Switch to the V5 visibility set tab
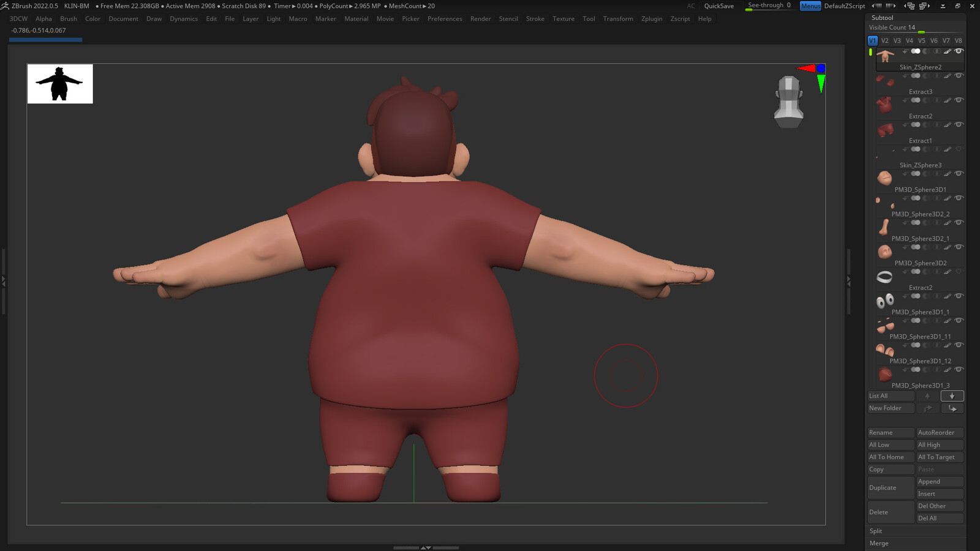 (922, 40)
